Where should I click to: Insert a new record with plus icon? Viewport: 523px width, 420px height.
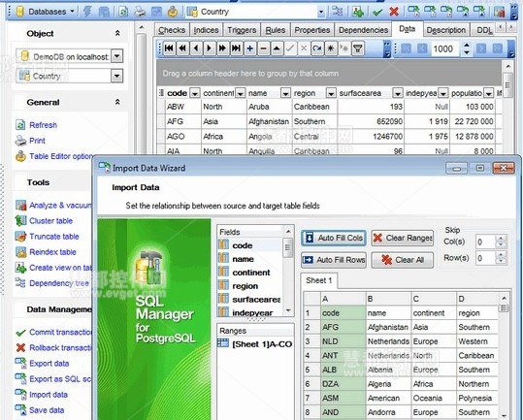coord(249,49)
